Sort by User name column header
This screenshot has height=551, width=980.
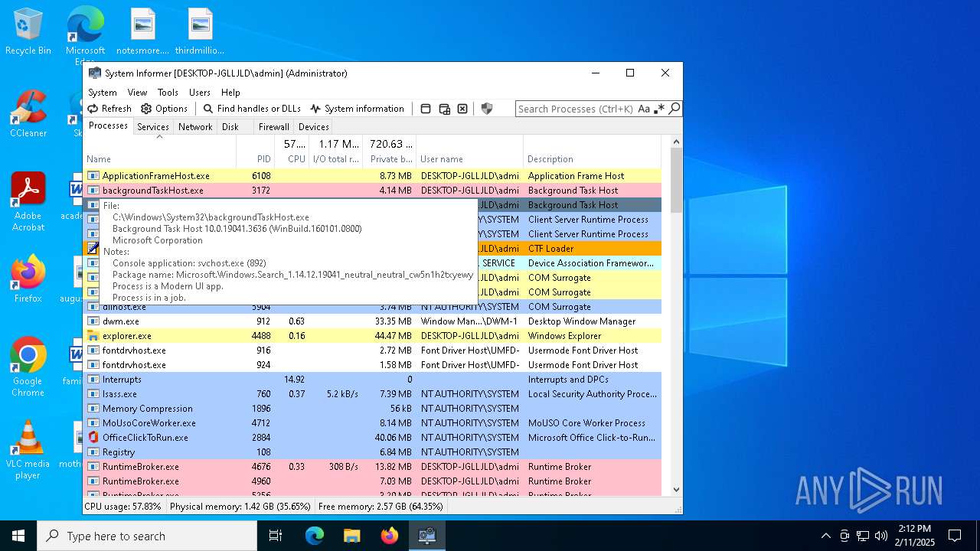tap(470, 152)
